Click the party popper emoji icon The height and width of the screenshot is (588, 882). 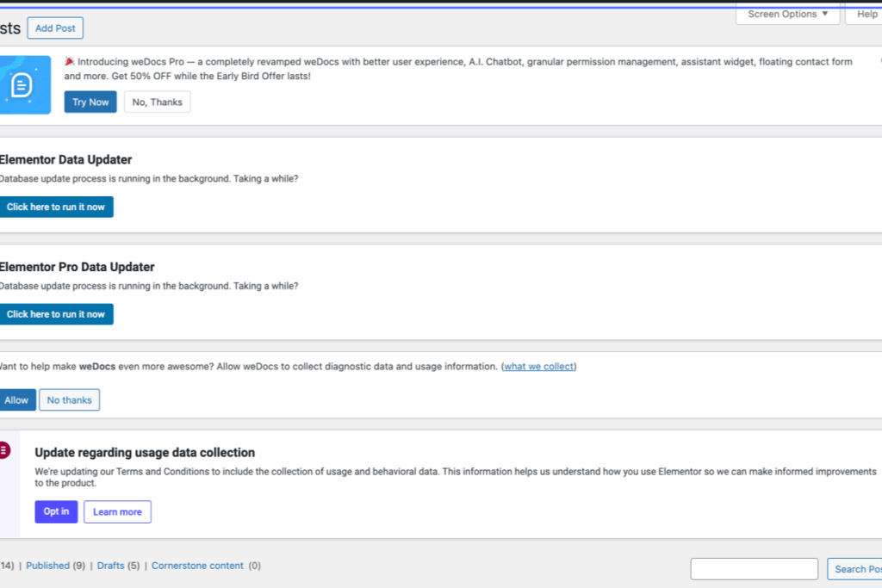(x=69, y=61)
